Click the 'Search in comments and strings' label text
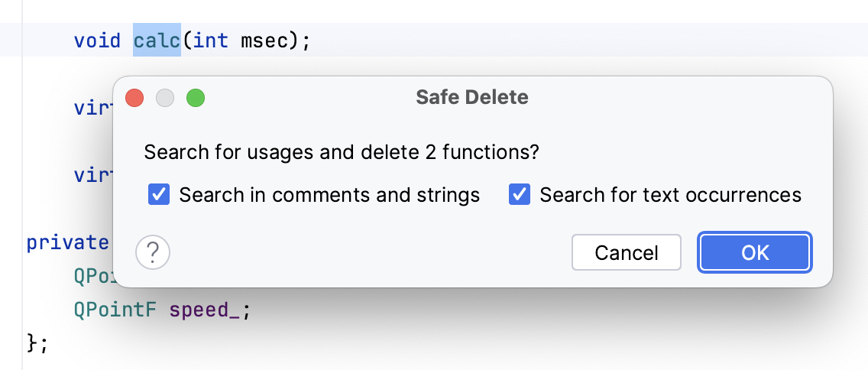 point(329,195)
